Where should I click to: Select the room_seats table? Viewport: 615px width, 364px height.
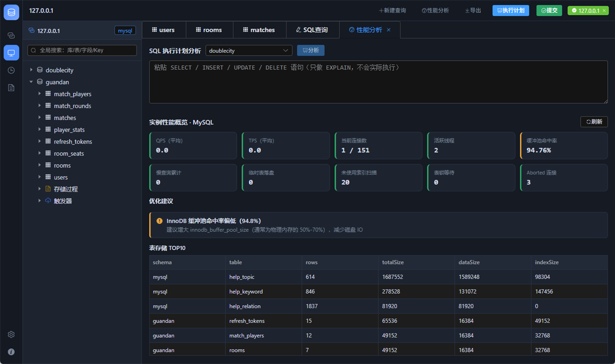[x=69, y=153]
